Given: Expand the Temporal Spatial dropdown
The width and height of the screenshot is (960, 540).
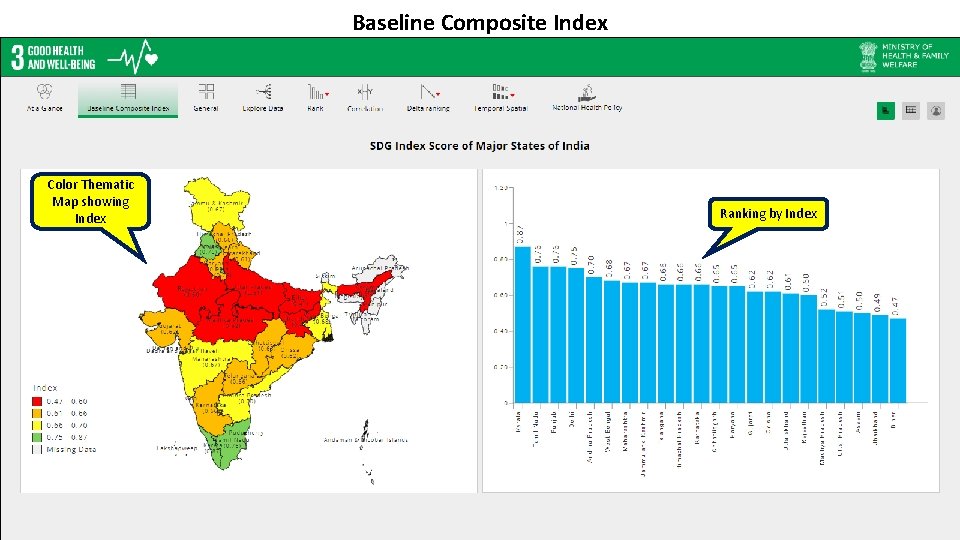Looking at the screenshot, I should [512, 96].
